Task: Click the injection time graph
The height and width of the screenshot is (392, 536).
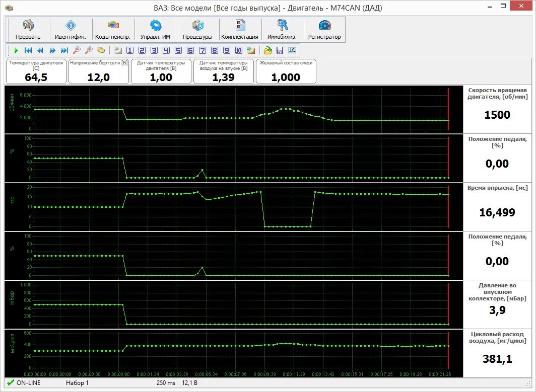Action: (x=234, y=207)
